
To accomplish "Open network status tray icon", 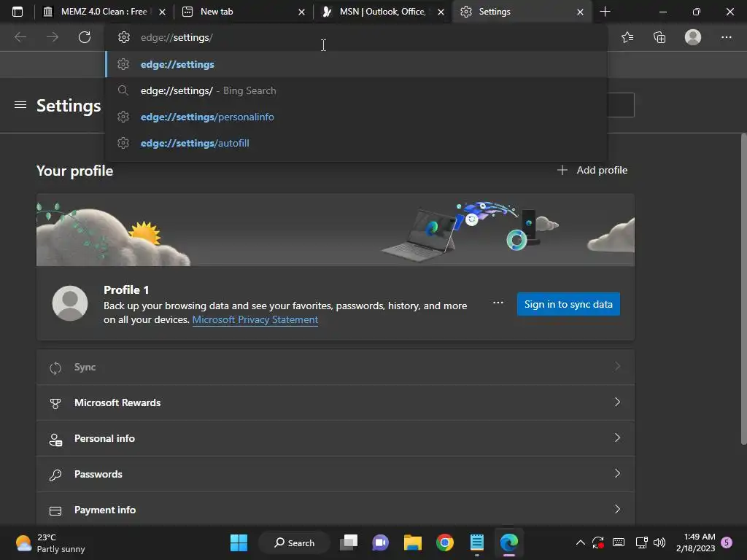I will 641,542.
